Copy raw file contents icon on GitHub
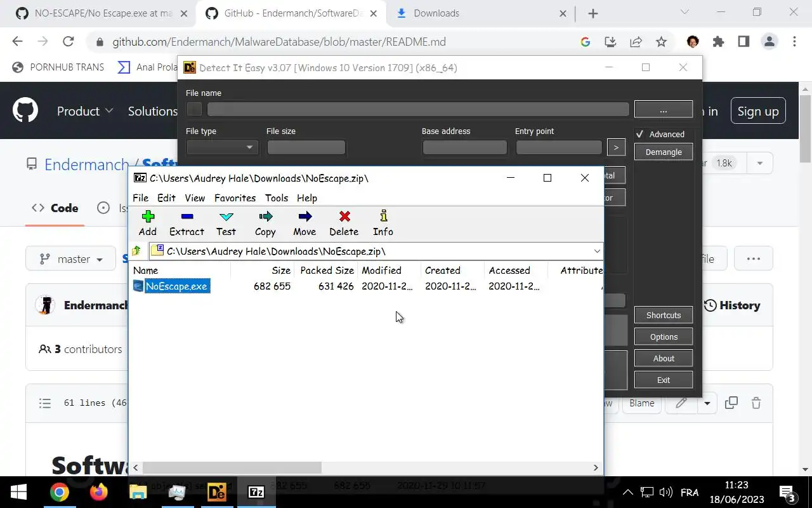The image size is (812, 508). click(731, 403)
